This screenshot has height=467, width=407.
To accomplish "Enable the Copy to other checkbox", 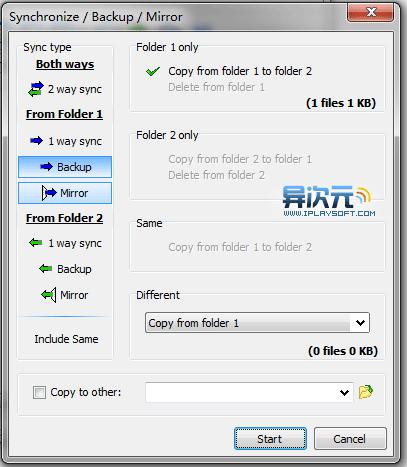I will 39,392.
